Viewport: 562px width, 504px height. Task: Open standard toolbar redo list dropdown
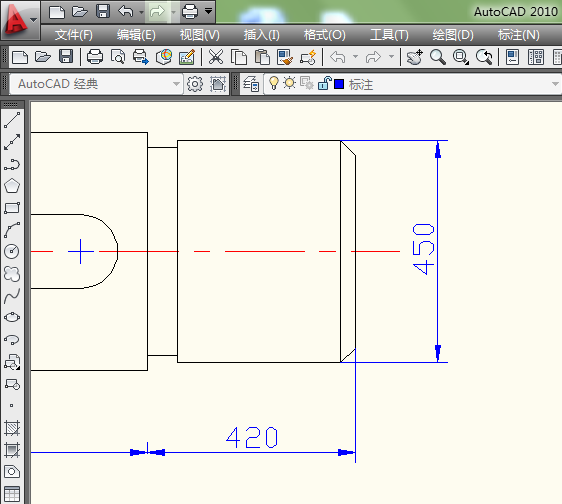coord(391,57)
